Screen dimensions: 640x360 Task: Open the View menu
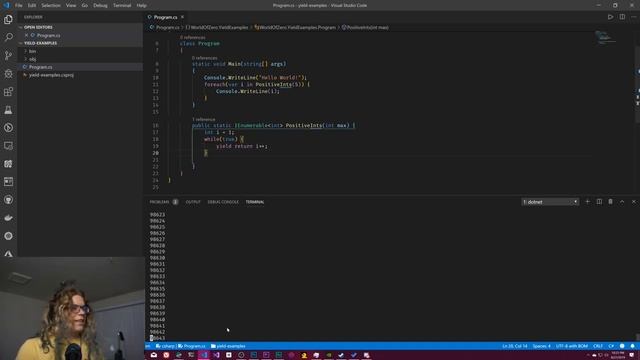(x=71, y=5)
